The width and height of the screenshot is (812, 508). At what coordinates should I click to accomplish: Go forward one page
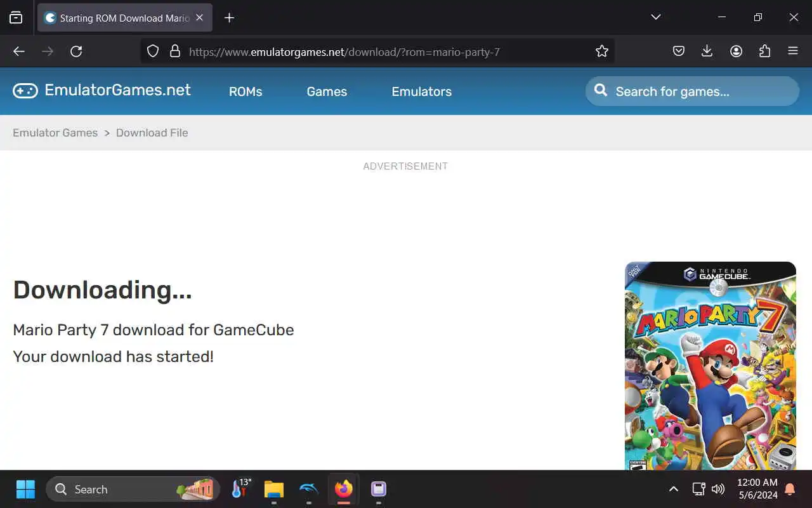[x=48, y=51]
